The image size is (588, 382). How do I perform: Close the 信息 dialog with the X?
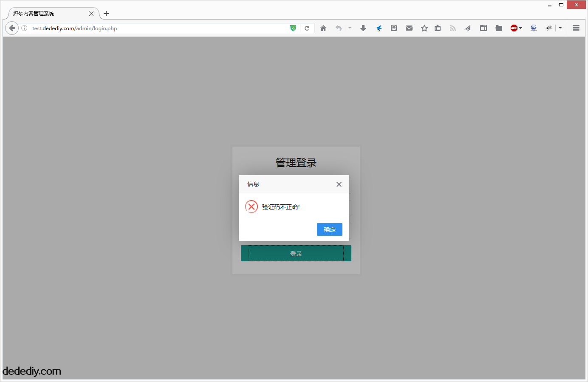click(339, 184)
